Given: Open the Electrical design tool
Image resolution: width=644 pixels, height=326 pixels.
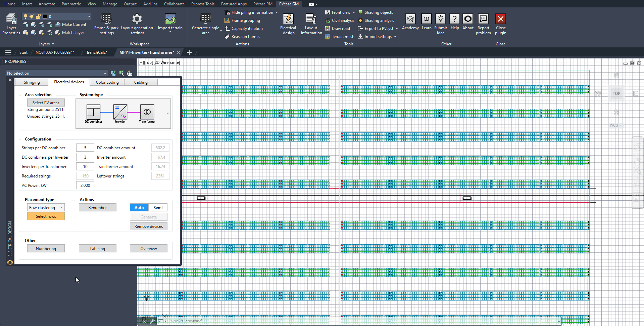Looking at the screenshot, I should pos(288,19).
